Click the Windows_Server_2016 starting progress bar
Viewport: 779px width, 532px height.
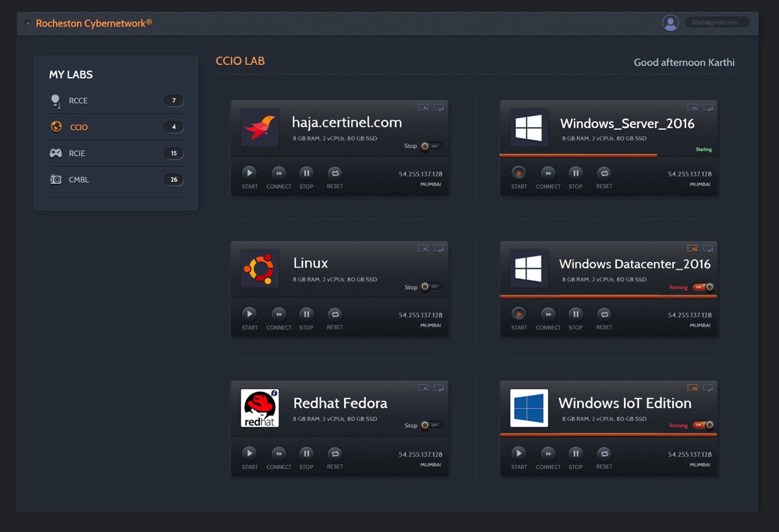(578, 155)
